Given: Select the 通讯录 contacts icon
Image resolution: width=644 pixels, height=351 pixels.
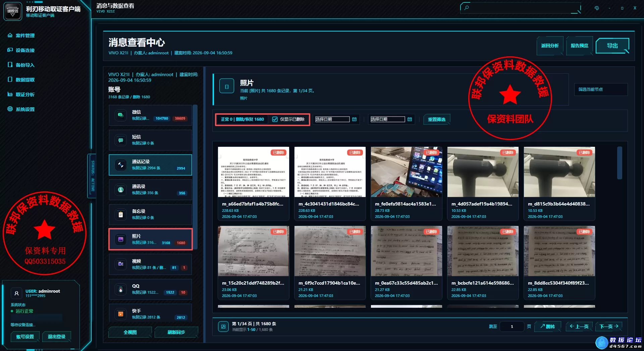Looking at the screenshot, I should [121, 190].
